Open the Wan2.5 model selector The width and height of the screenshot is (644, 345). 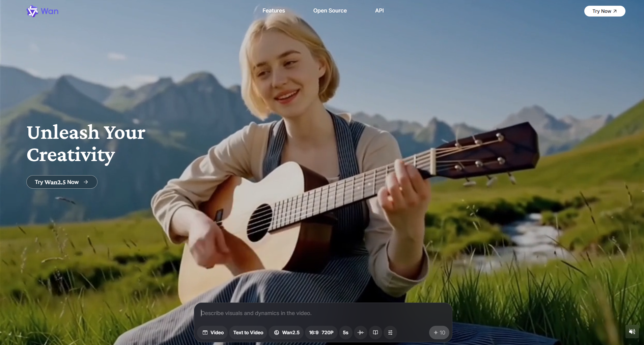tap(287, 333)
